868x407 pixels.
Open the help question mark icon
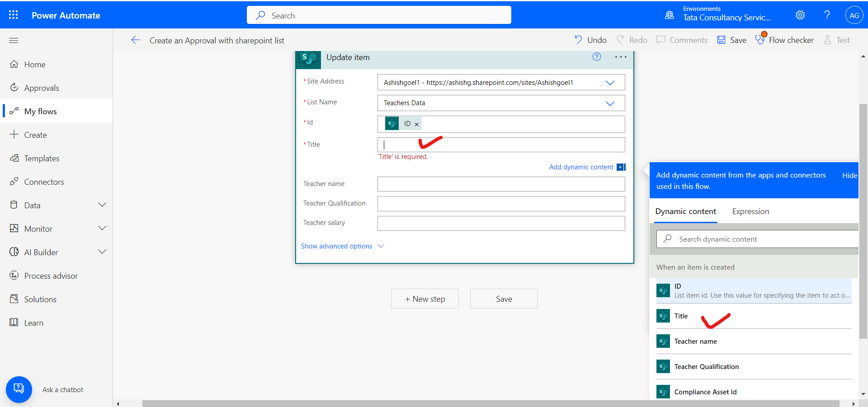826,15
